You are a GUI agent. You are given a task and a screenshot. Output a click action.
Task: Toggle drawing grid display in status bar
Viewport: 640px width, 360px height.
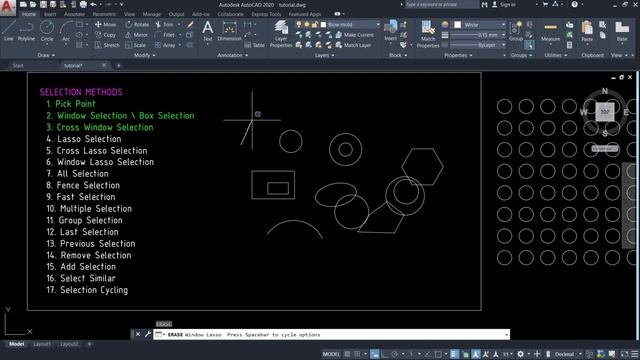(x=347, y=354)
